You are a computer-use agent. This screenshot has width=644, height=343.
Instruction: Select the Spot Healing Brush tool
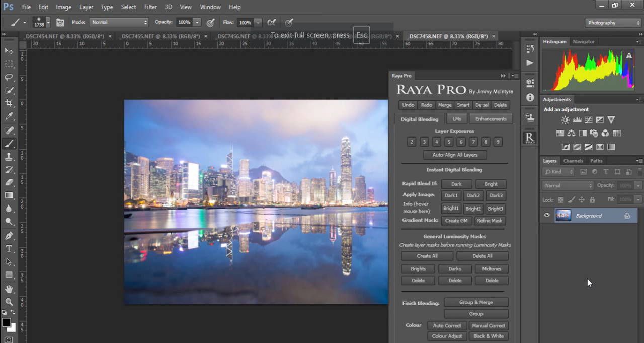coord(9,130)
